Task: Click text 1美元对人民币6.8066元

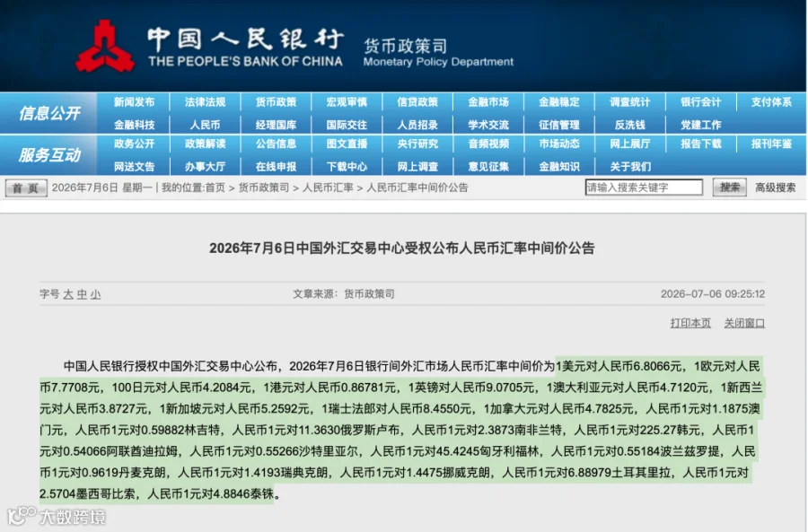Action: point(619,366)
